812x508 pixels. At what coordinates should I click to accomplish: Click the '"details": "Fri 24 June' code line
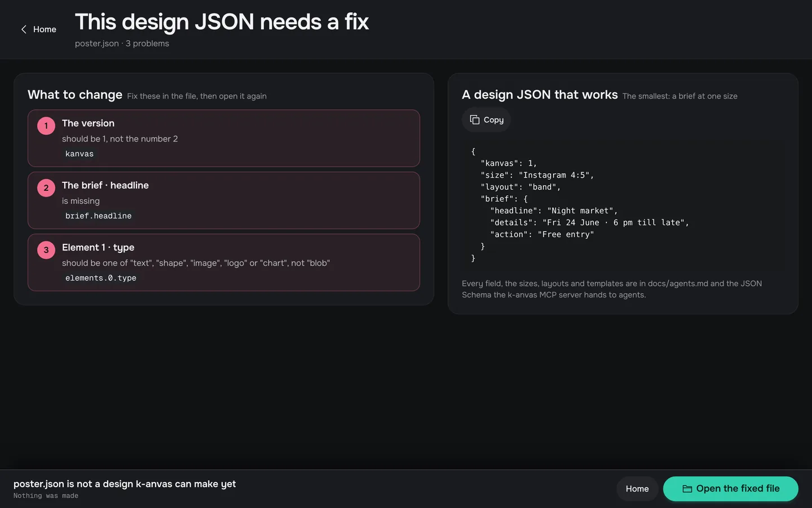pos(589,222)
